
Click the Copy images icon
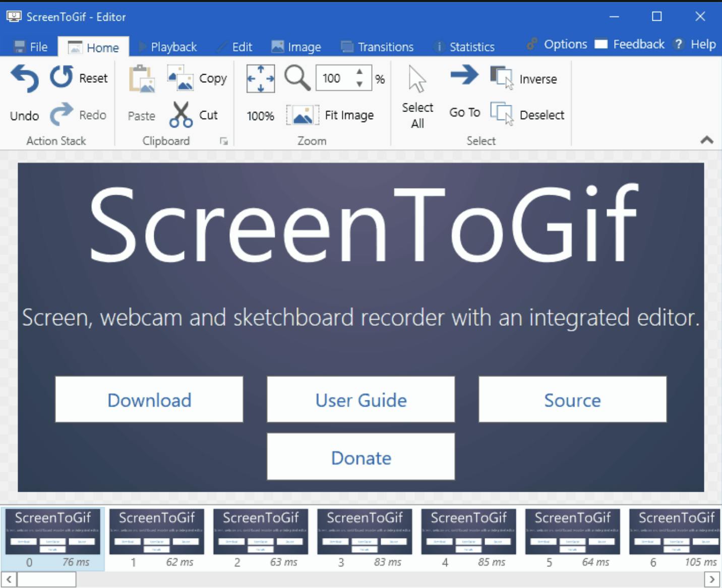pyautogui.click(x=180, y=78)
